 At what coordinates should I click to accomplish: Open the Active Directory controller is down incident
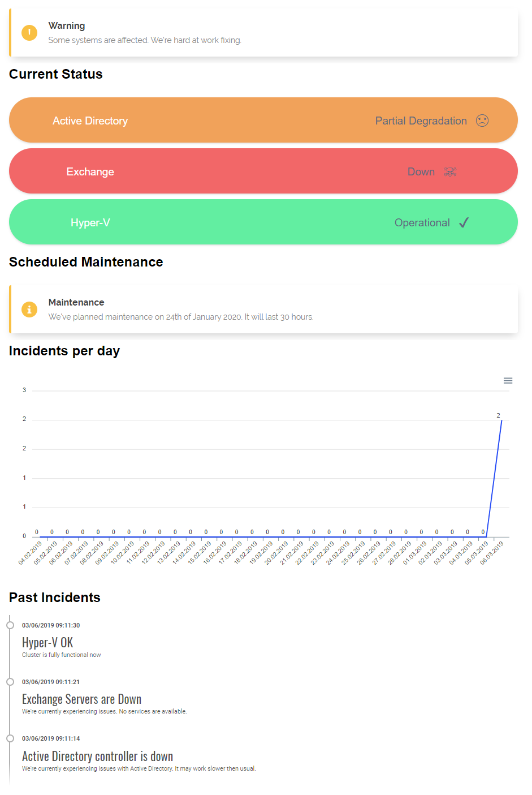pos(97,756)
